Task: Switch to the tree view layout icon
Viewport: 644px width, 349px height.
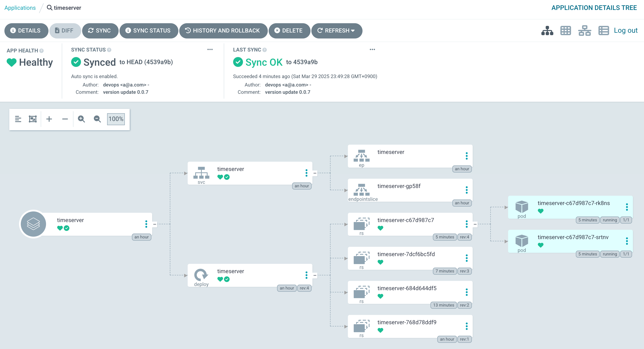Action: click(547, 31)
